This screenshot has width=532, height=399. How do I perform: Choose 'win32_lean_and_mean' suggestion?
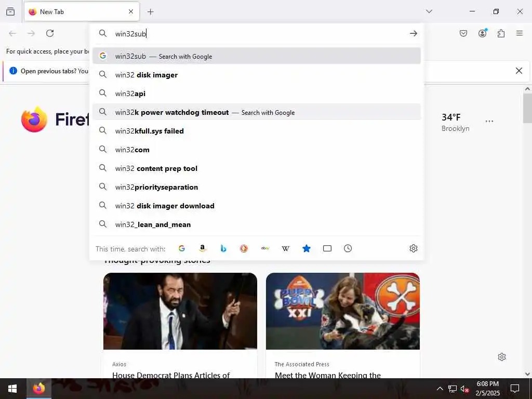(x=257, y=224)
